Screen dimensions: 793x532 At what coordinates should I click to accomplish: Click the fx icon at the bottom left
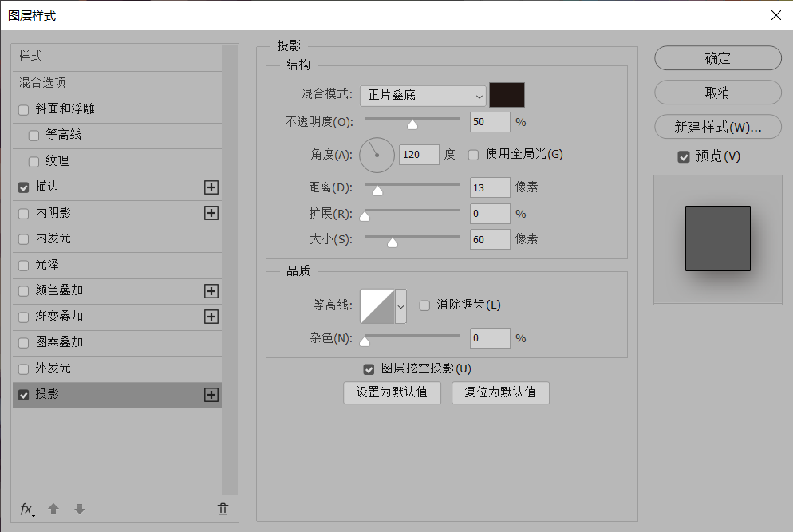pyautogui.click(x=26, y=509)
